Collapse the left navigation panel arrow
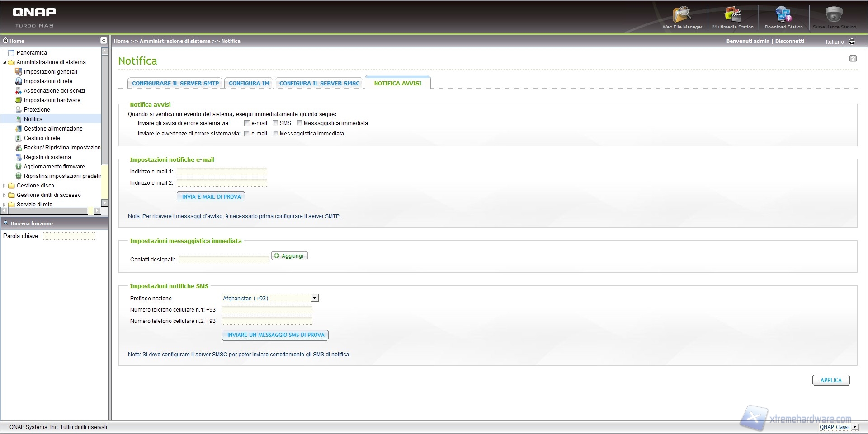Image resolution: width=868 pixels, height=434 pixels. (104, 41)
